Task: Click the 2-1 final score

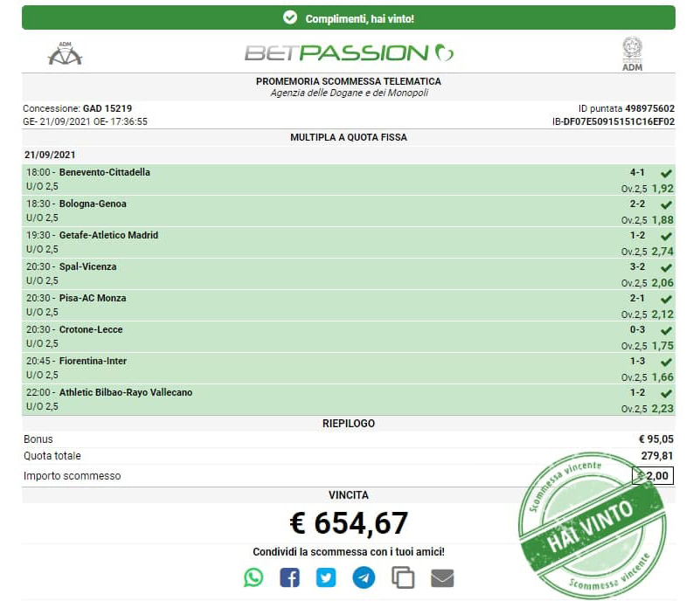Action: 637,298
